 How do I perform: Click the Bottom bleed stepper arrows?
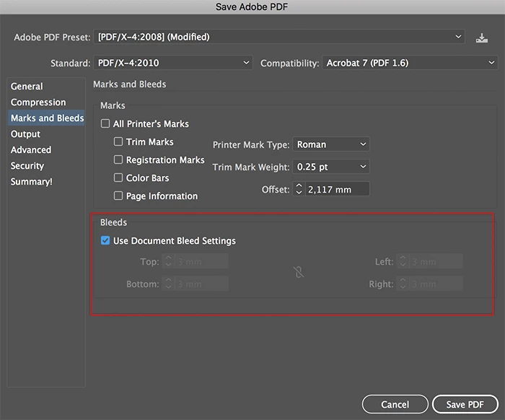168,284
